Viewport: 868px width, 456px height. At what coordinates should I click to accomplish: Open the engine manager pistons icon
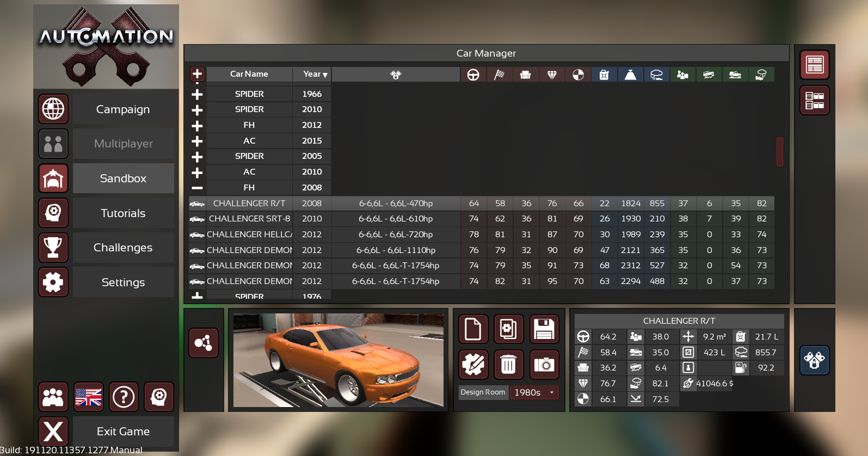pyautogui.click(x=815, y=360)
